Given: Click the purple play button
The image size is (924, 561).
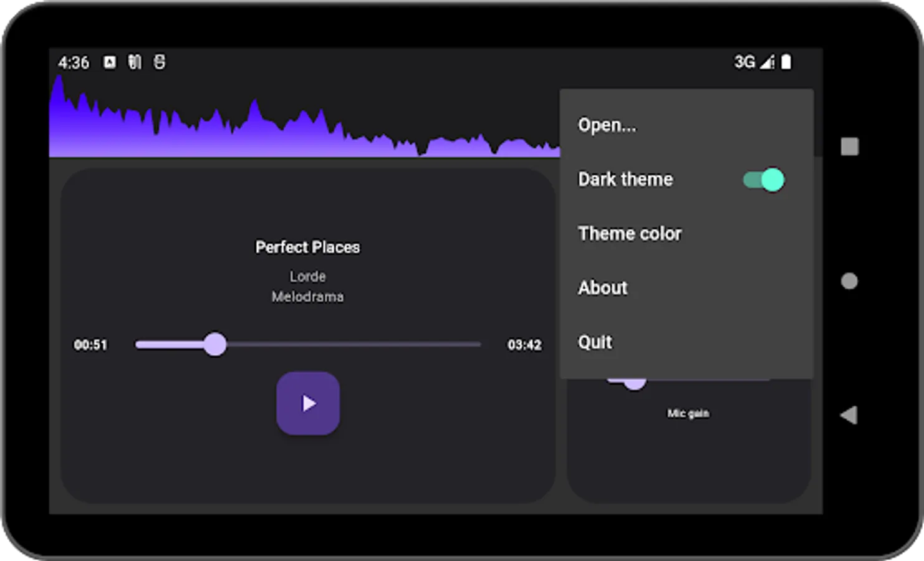Looking at the screenshot, I should (x=308, y=403).
